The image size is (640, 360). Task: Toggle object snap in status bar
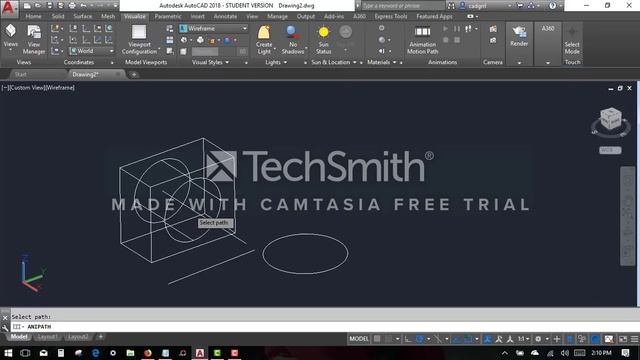(467, 339)
